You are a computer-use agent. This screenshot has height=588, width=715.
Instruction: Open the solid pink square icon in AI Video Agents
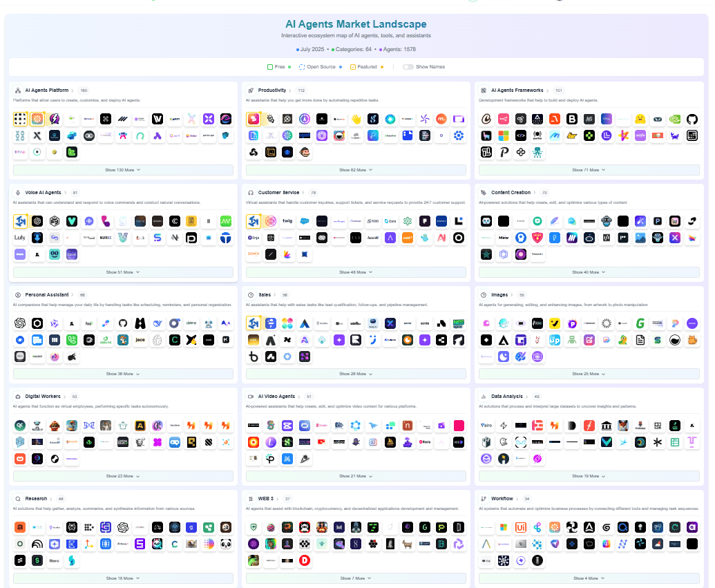[x=459, y=426]
